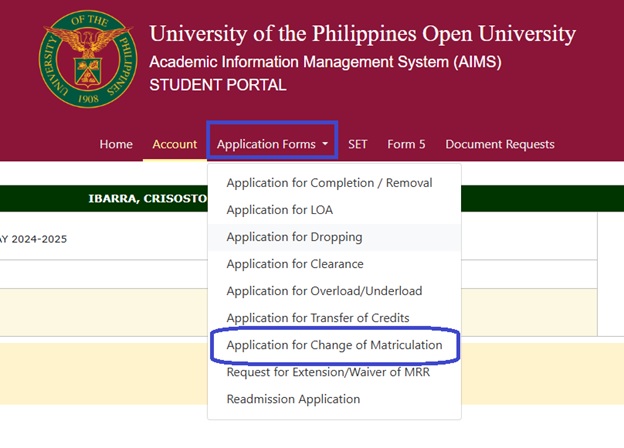Open Request for Extension/Waiver of MRR
The height and width of the screenshot is (448, 624).
point(326,372)
